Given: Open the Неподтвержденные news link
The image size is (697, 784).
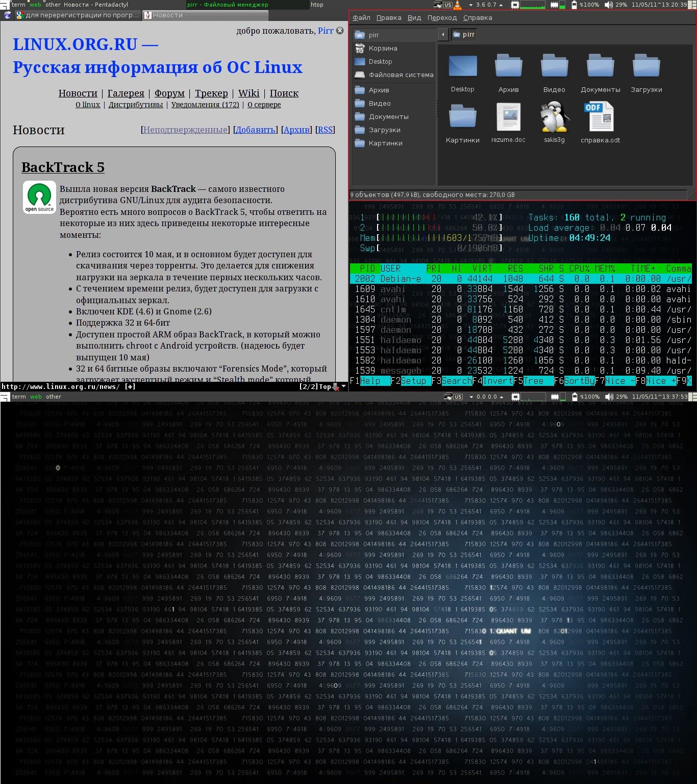Looking at the screenshot, I should pyautogui.click(x=185, y=130).
